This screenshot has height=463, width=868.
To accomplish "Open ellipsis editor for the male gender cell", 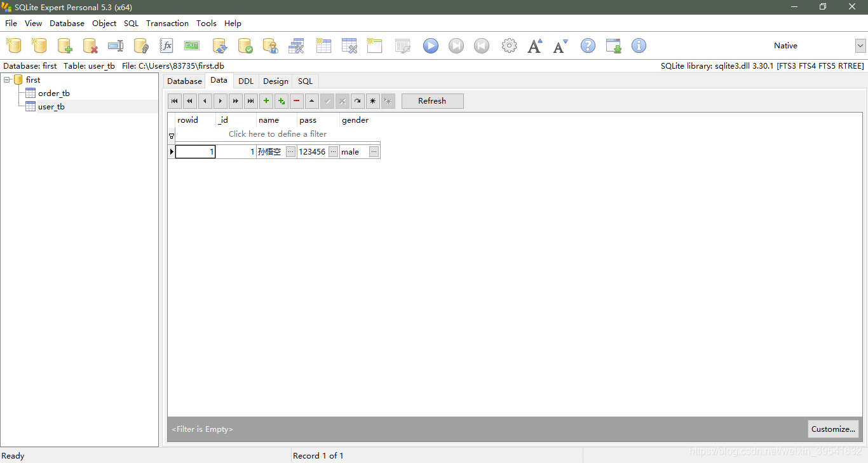I will tap(374, 152).
